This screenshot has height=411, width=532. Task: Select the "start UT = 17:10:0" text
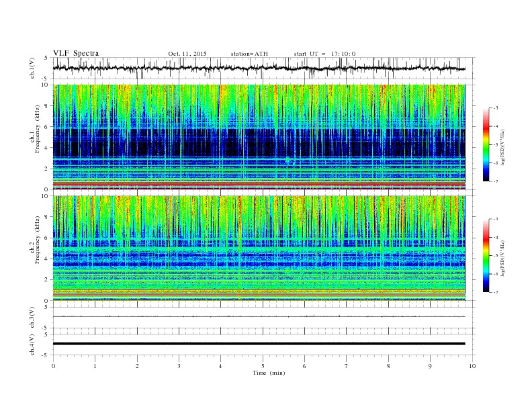pyautogui.click(x=324, y=54)
